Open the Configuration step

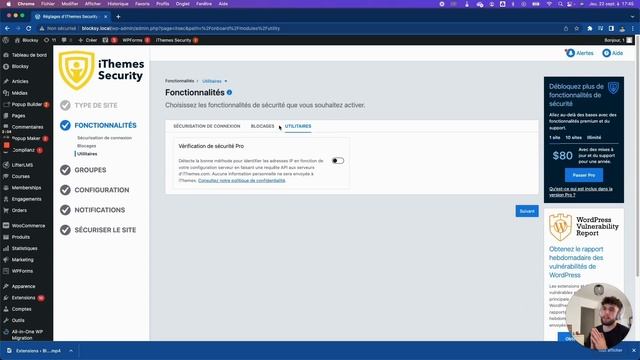[102, 190]
